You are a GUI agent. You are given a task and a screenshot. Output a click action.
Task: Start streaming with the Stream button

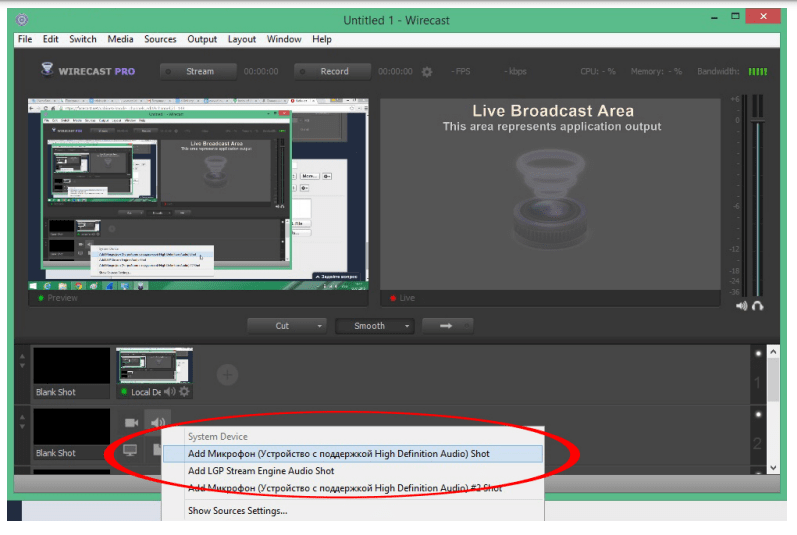(198, 72)
